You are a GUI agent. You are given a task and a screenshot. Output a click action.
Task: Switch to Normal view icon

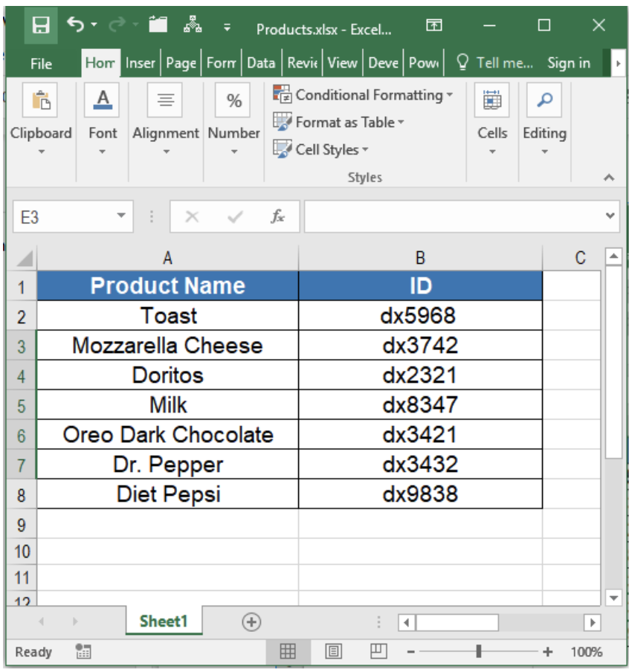point(288,651)
